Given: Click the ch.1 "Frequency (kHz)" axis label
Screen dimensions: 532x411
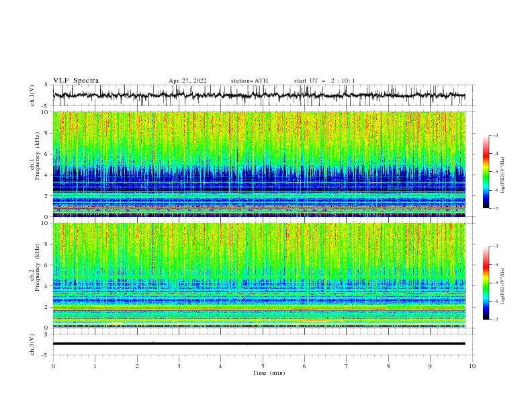Looking at the screenshot, I should click(x=38, y=156).
